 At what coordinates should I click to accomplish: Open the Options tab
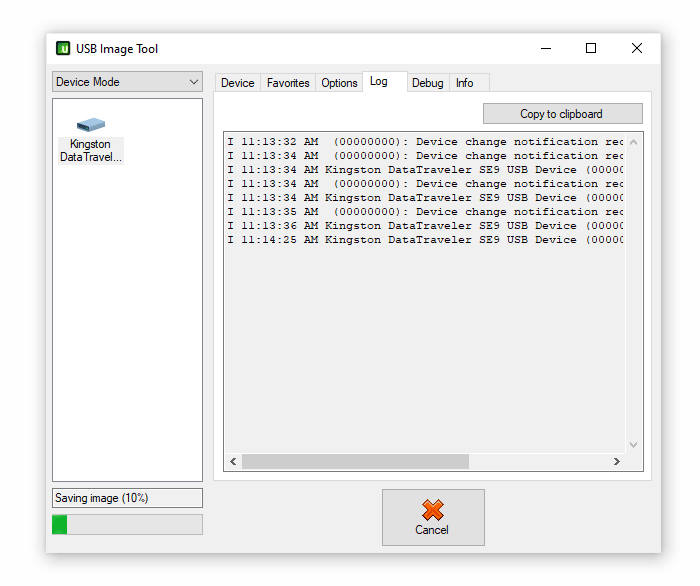click(x=339, y=83)
